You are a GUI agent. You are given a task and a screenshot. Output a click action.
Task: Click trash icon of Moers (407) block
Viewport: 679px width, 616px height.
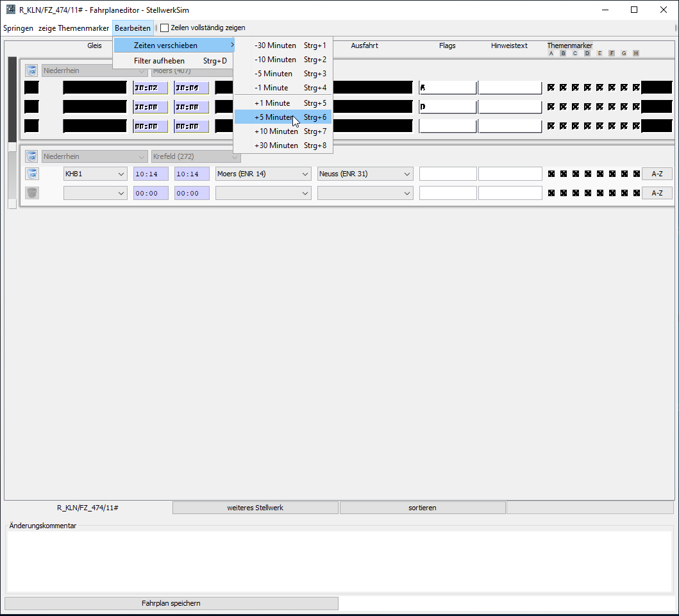(x=31, y=71)
